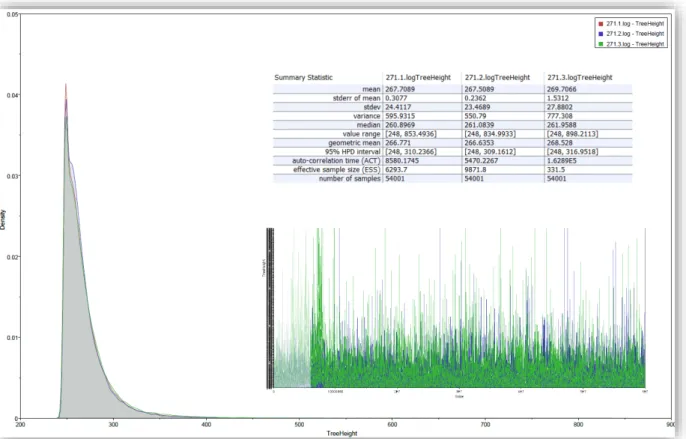
Task: Click the x-axis tick label 300
Action: click(x=113, y=425)
